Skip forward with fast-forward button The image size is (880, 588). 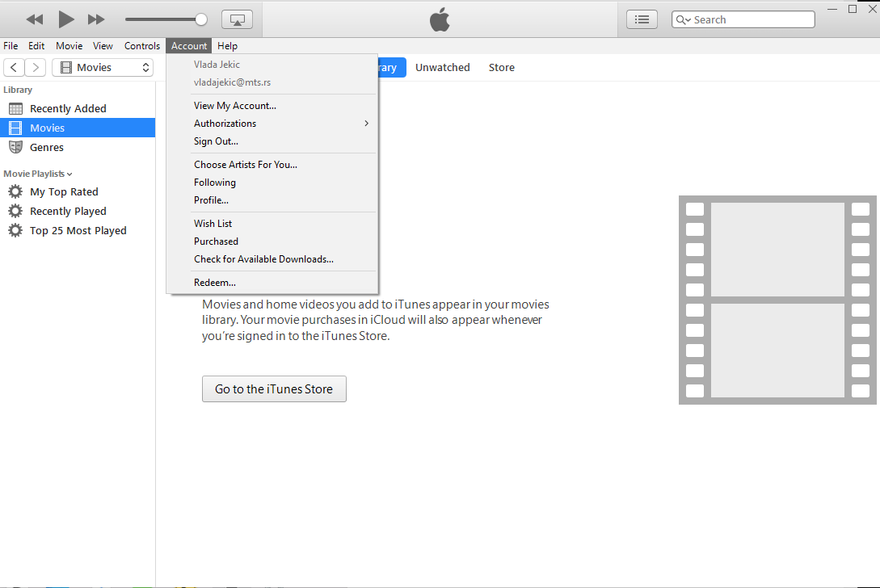[96, 19]
